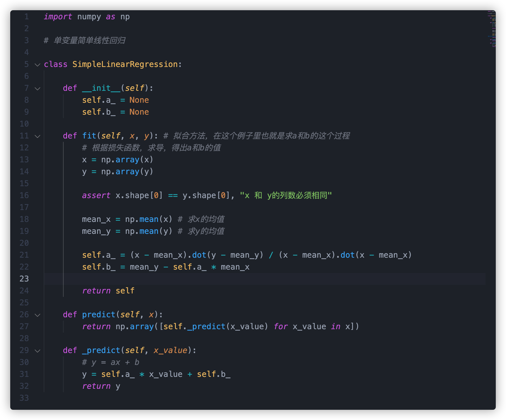Screen dimensions: 506x420
Task: Click line number 16 in gutter
Action: (x=24, y=195)
